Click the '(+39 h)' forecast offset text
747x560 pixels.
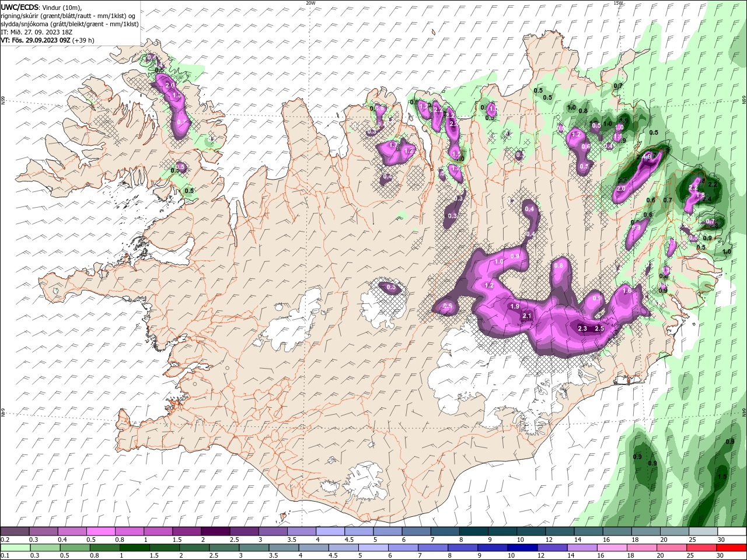tap(83, 40)
